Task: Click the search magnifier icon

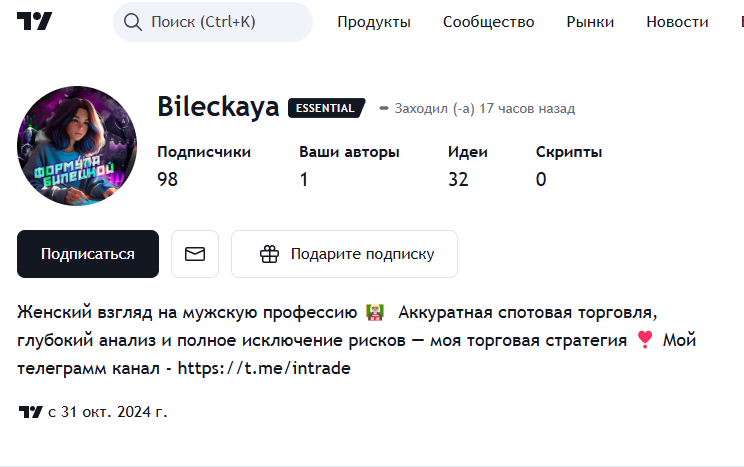Action: click(x=134, y=21)
